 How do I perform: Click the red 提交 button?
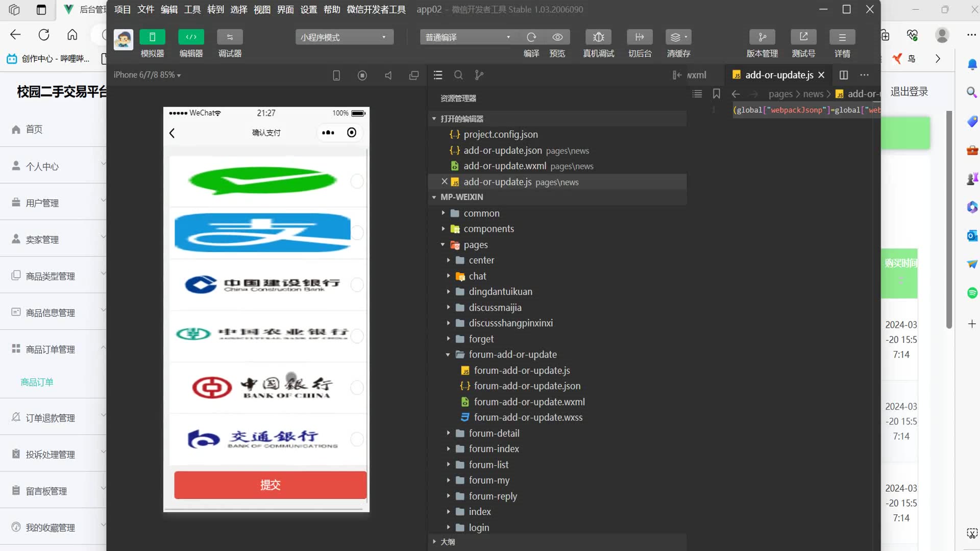[x=271, y=485]
